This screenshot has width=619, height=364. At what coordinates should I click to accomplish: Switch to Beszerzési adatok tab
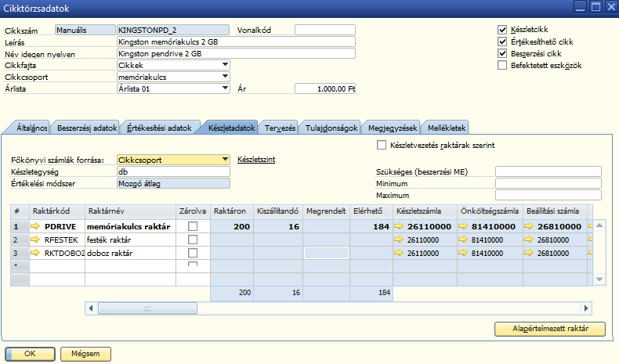click(87, 128)
